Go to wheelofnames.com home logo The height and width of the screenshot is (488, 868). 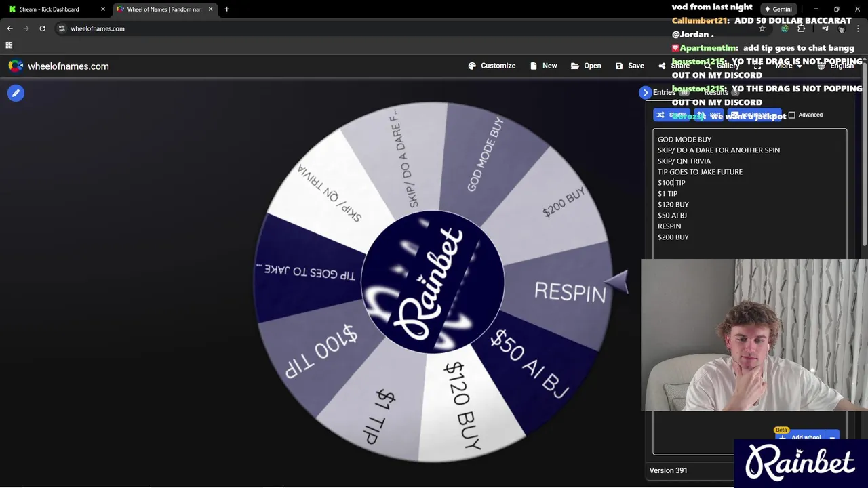[58, 66]
